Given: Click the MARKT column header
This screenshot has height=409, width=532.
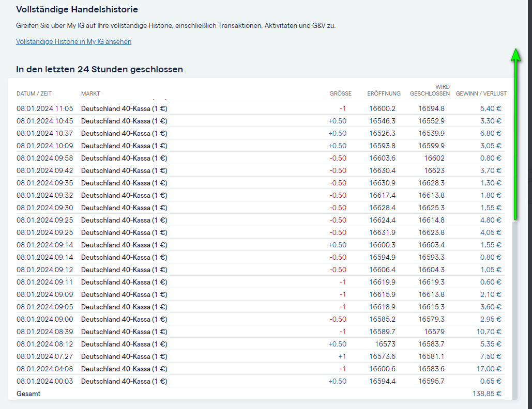Looking at the screenshot, I should 90,93.
